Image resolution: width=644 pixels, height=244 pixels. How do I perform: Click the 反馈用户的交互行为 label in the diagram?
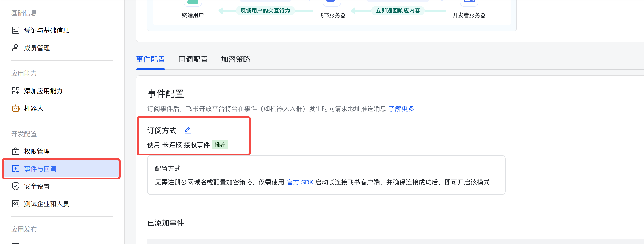(x=265, y=10)
